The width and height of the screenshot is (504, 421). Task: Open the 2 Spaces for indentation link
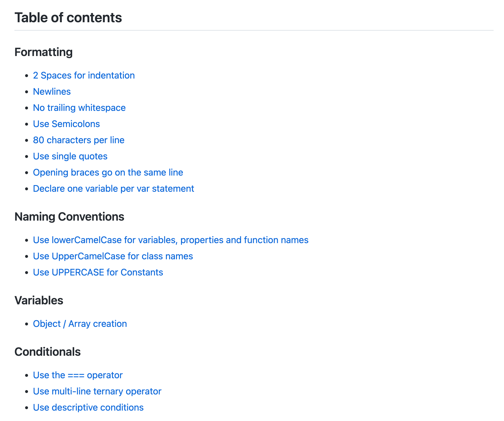coord(84,75)
